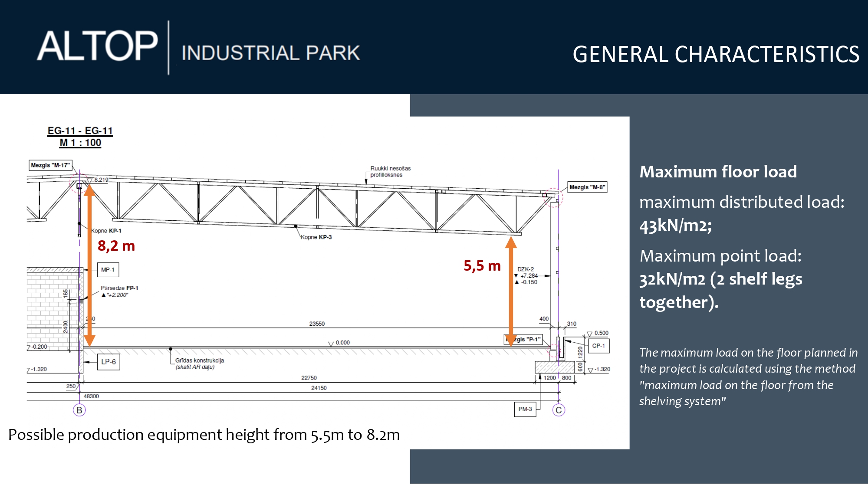Screen dimensions: 868x488
Task: Click the 24150 dimension value
Action: (x=319, y=388)
